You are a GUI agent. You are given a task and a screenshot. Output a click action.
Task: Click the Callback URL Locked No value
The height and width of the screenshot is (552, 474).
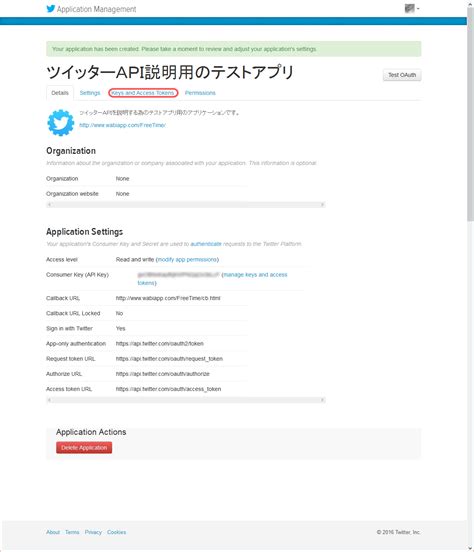tap(119, 313)
